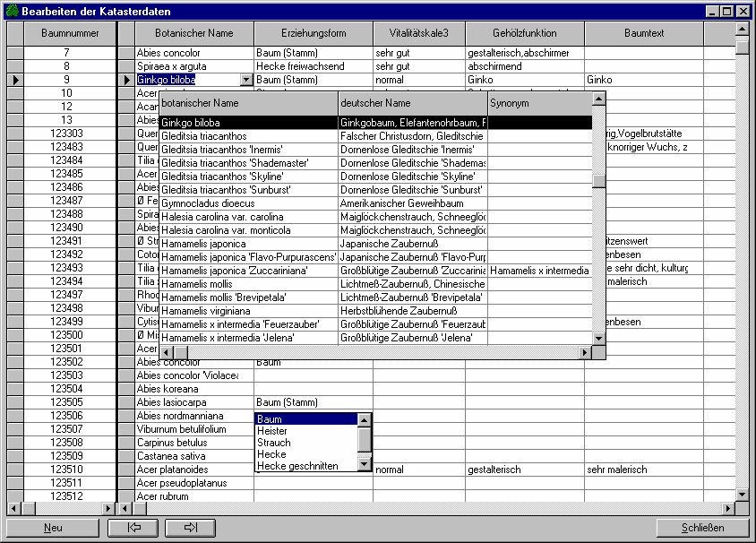Click main table vertical scrollbar up arrow
This screenshot has width=756, height=543.
coord(743,29)
